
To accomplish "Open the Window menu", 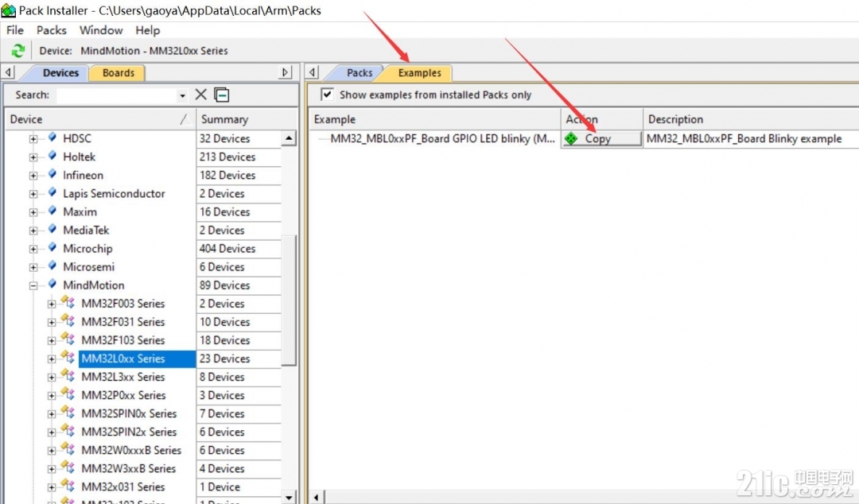I will click(x=101, y=30).
